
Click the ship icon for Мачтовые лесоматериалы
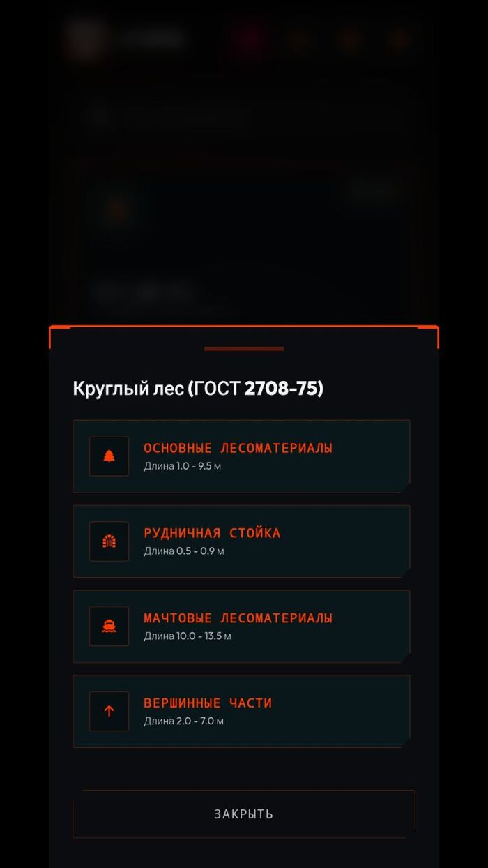click(x=109, y=627)
